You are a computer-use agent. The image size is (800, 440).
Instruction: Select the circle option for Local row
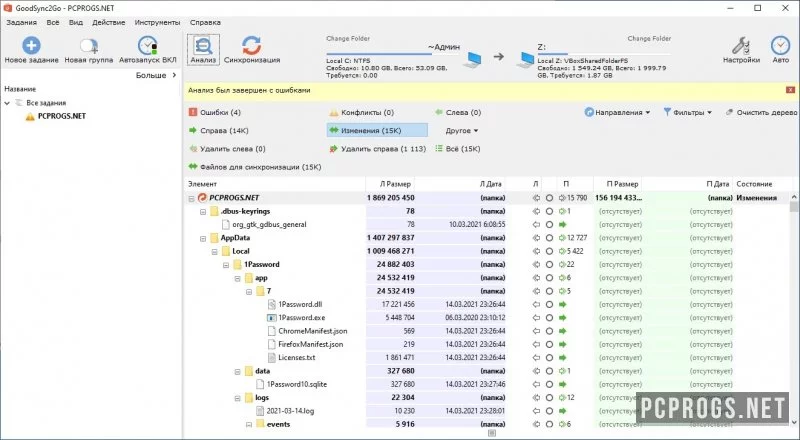[x=549, y=251]
